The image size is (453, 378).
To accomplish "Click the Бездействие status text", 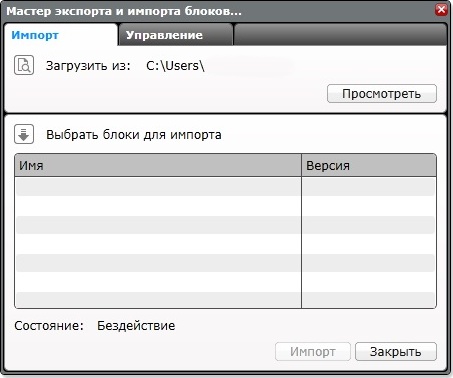I will 136,326.
